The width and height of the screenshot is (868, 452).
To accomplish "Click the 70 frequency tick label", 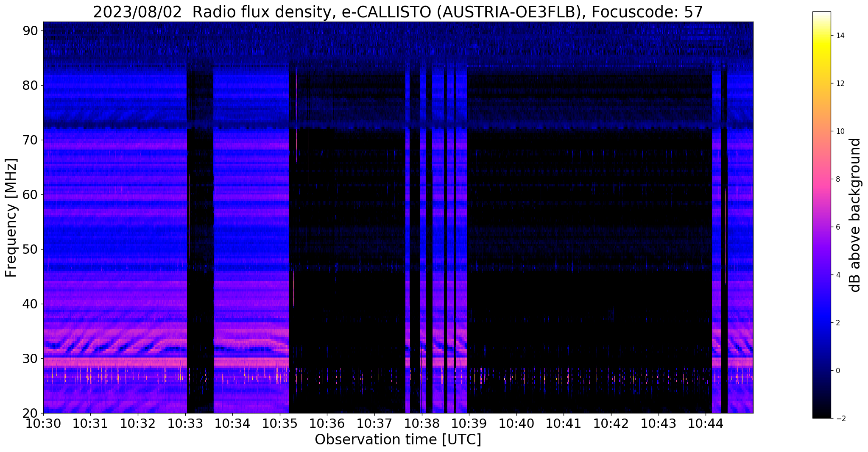I will coord(31,140).
